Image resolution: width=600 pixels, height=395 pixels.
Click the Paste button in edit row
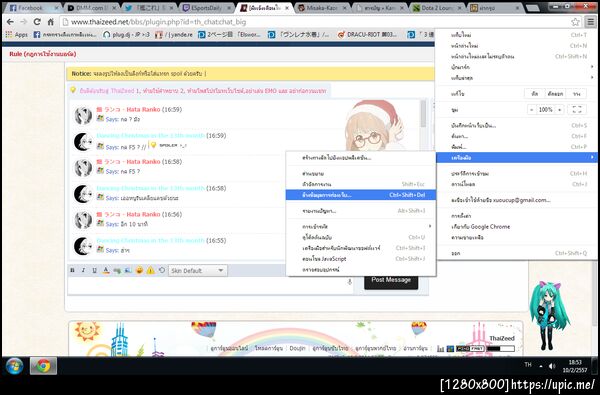tap(576, 94)
